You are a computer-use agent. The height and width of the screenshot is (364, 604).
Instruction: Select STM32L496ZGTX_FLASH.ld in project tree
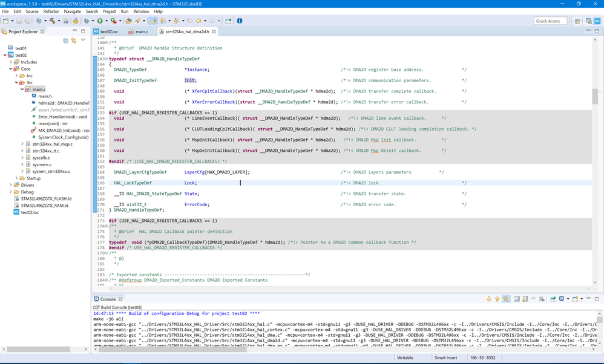[46, 198]
